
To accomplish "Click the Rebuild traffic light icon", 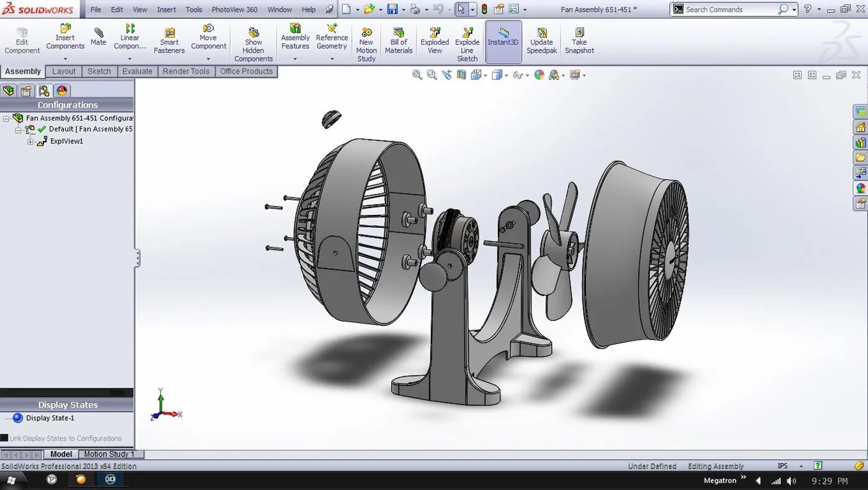I will tap(484, 9).
